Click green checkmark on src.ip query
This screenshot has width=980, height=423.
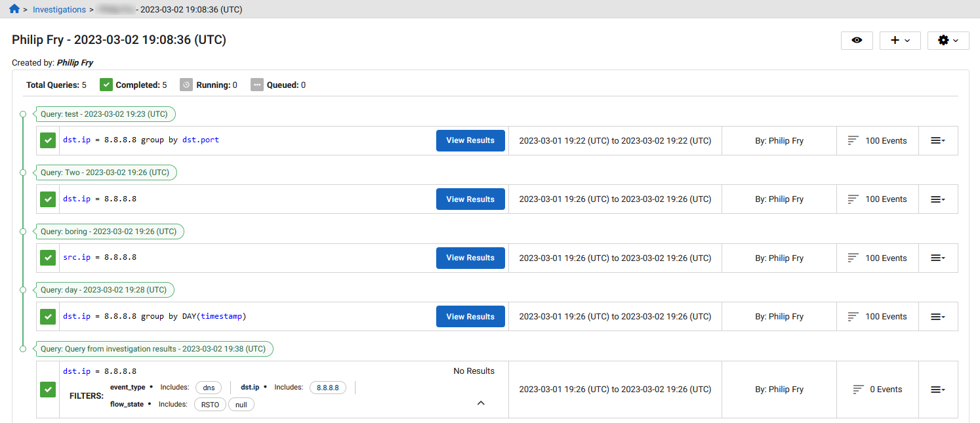click(48, 258)
